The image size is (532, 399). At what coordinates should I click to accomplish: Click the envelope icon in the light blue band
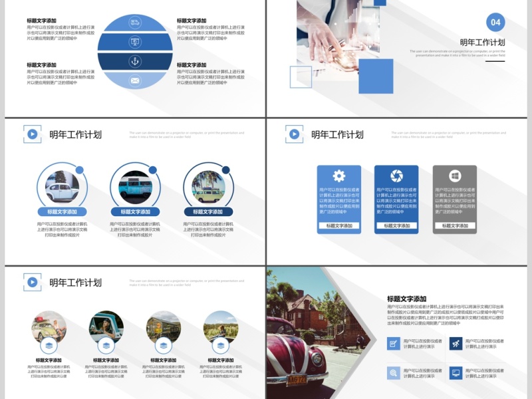coord(135,80)
